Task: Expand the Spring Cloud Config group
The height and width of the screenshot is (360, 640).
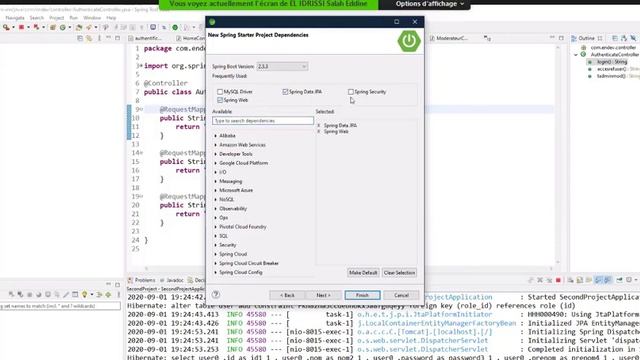Action: [x=216, y=272]
